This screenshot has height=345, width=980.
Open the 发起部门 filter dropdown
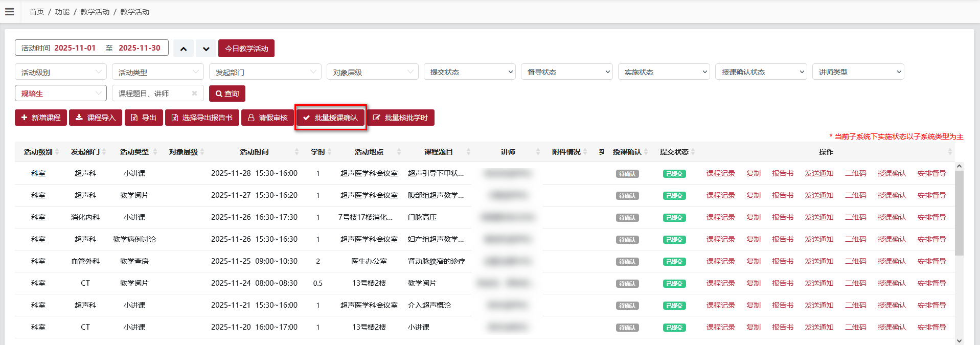pyautogui.click(x=265, y=72)
